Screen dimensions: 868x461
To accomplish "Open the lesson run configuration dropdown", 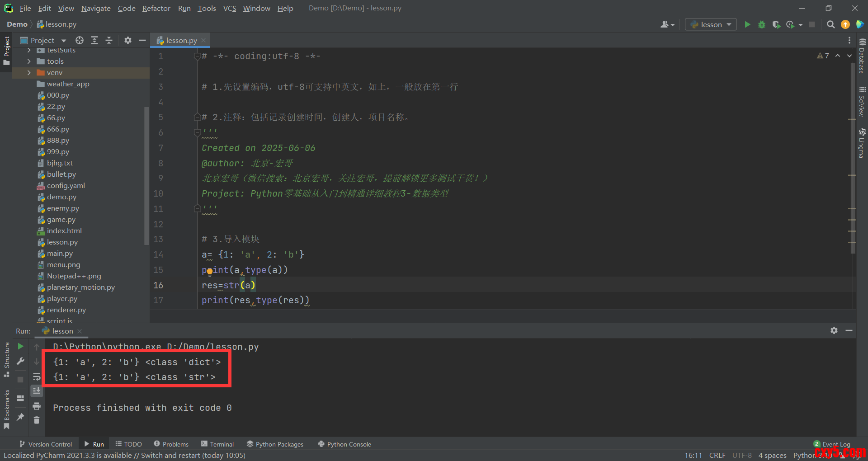I will pyautogui.click(x=711, y=24).
